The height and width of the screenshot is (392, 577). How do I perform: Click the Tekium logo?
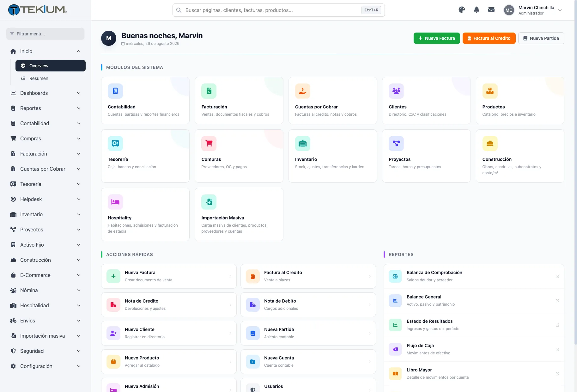tap(37, 10)
